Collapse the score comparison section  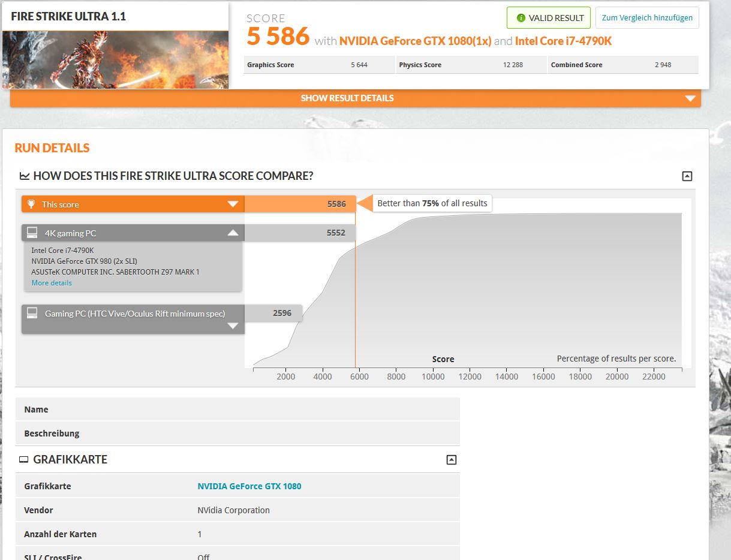click(687, 176)
